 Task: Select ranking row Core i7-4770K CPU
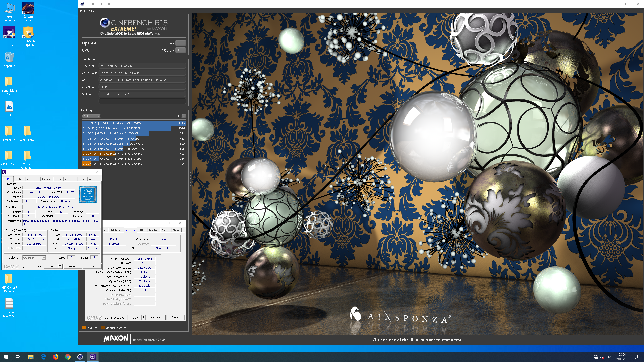(134, 133)
